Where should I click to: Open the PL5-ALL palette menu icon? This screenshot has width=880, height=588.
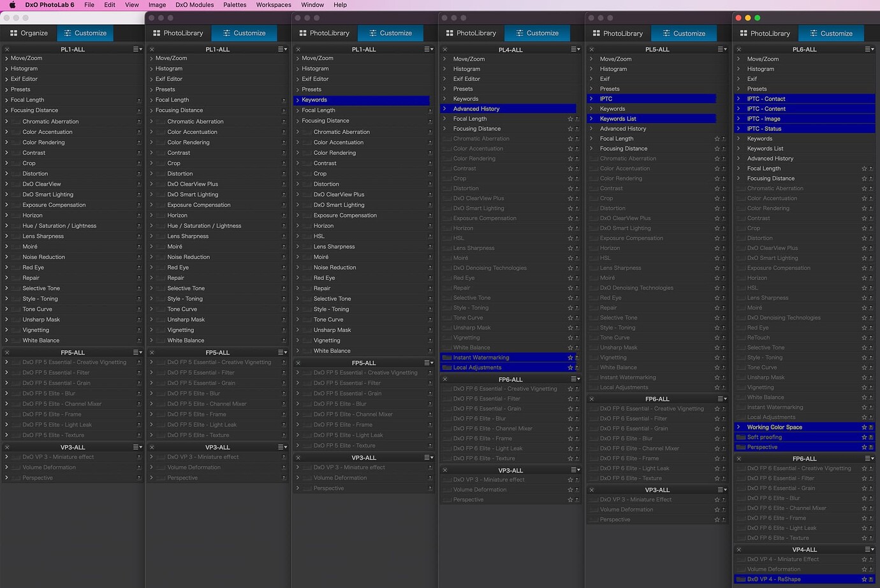point(722,49)
